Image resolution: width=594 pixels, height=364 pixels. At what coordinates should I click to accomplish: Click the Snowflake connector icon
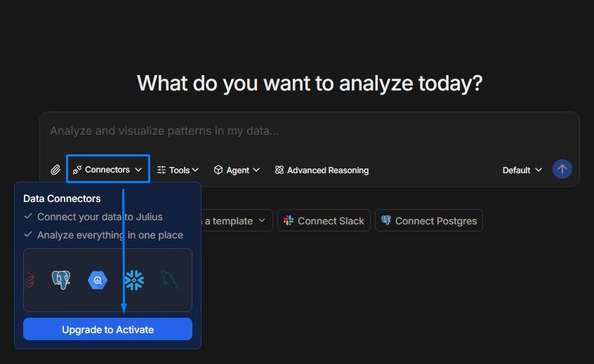pos(133,281)
